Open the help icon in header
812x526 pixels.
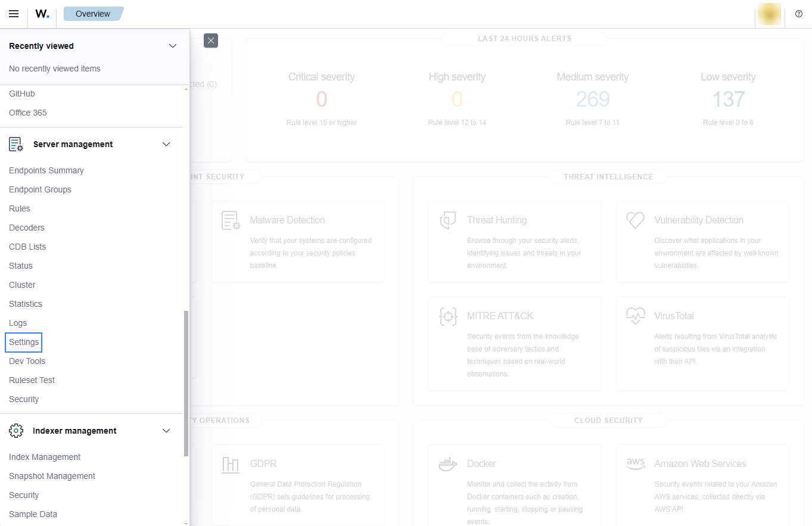(799, 14)
